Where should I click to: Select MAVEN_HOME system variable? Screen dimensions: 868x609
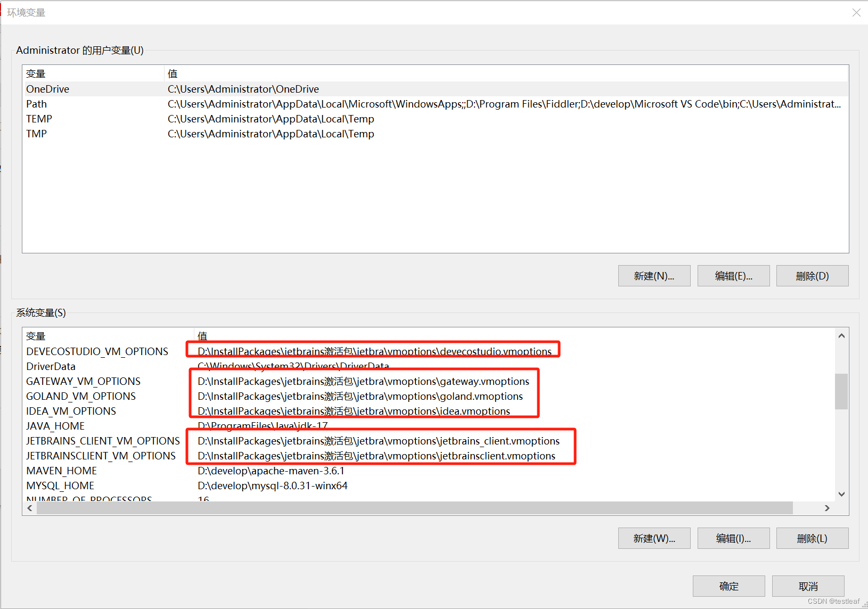61,471
